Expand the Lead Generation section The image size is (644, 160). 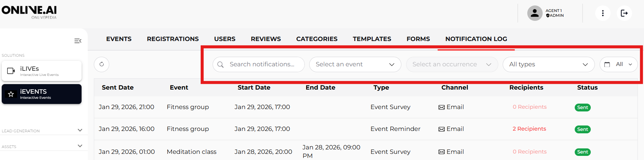80,130
